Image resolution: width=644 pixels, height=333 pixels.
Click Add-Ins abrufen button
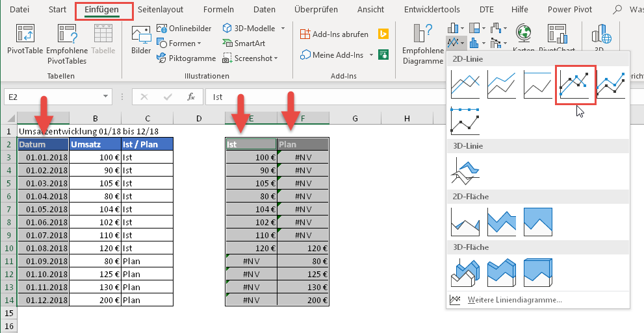tap(334, 34)
